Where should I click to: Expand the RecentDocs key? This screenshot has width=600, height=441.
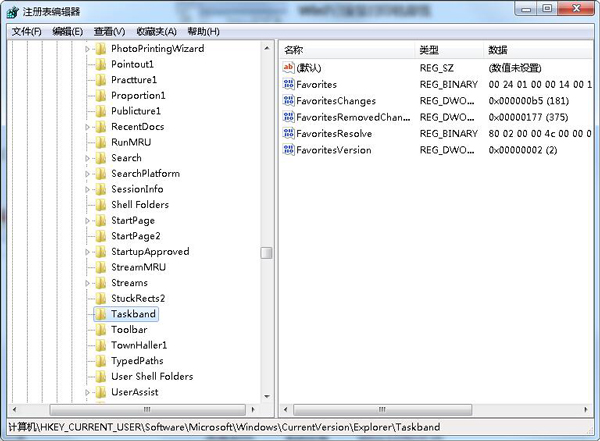(87, 127)
